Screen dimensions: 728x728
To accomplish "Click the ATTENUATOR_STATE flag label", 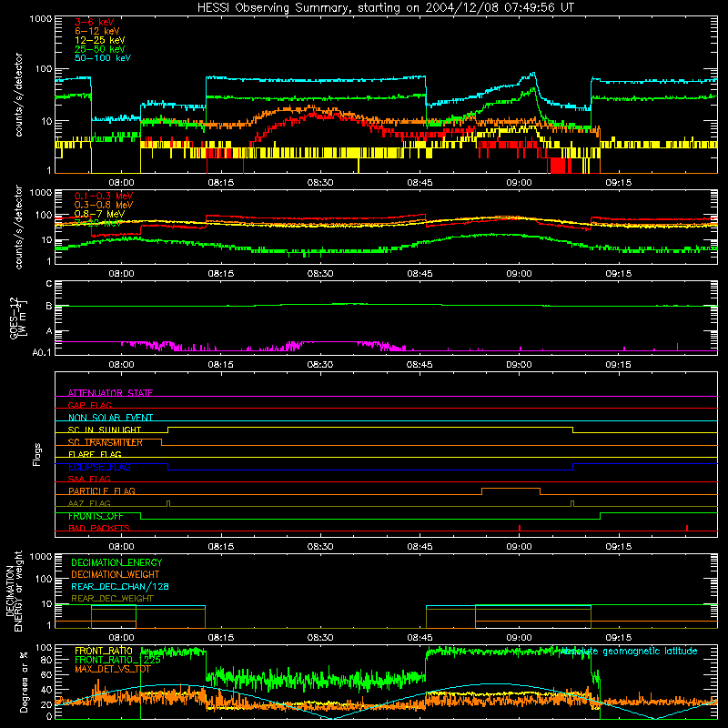I will point(110,393).
